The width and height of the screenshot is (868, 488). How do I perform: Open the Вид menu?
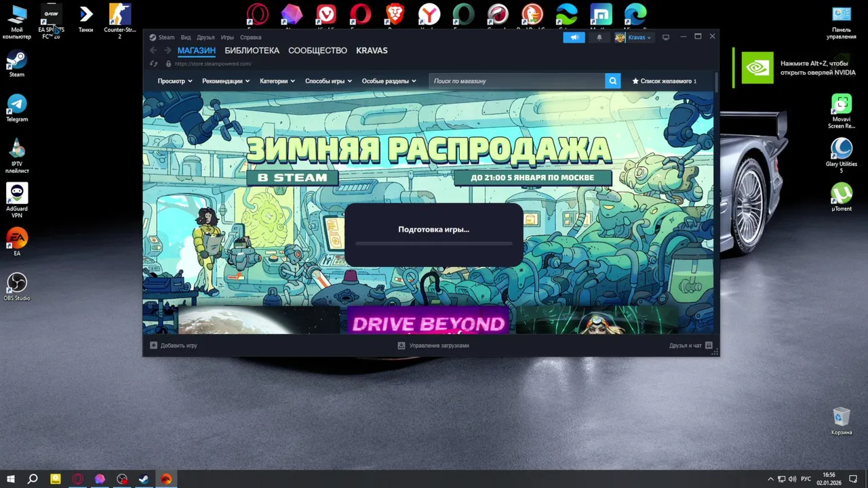[185, 37]
